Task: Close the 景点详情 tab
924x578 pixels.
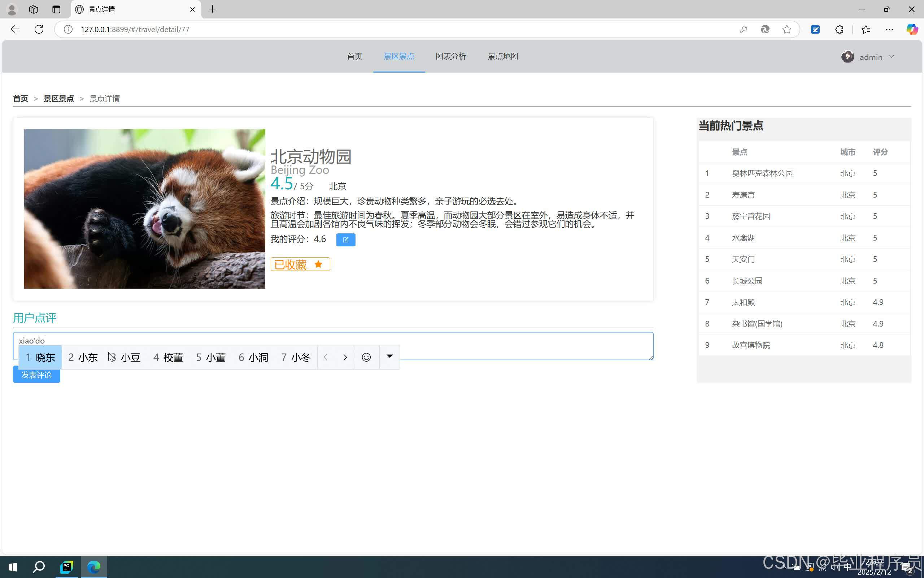Action: point(192,9)
